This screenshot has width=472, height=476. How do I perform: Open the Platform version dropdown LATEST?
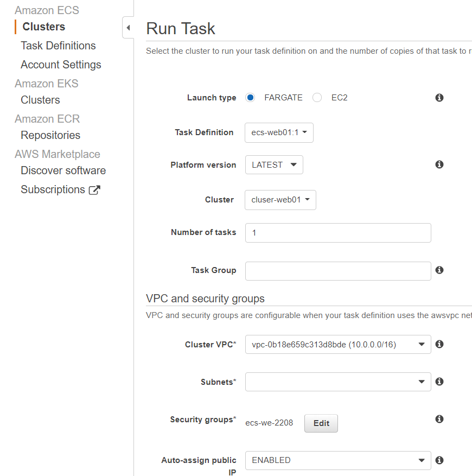tap(274, 165)
